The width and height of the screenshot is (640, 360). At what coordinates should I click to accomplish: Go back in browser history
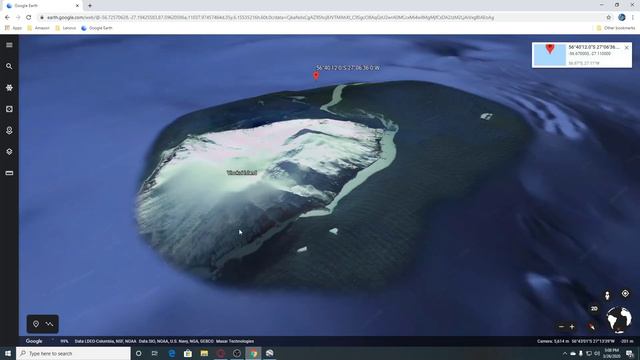click(7, 18)
